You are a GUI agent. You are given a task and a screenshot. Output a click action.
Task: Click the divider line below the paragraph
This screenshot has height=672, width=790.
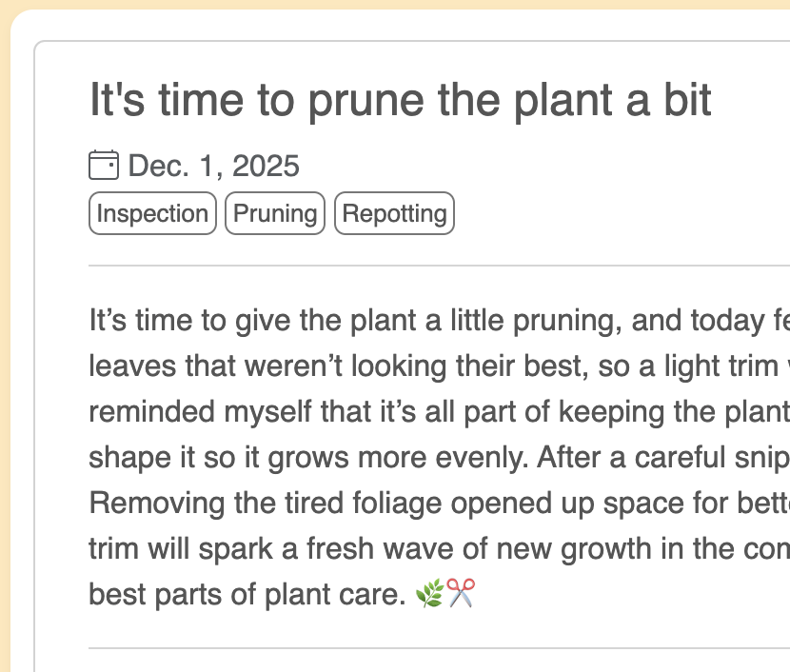(x=438, y=648)
